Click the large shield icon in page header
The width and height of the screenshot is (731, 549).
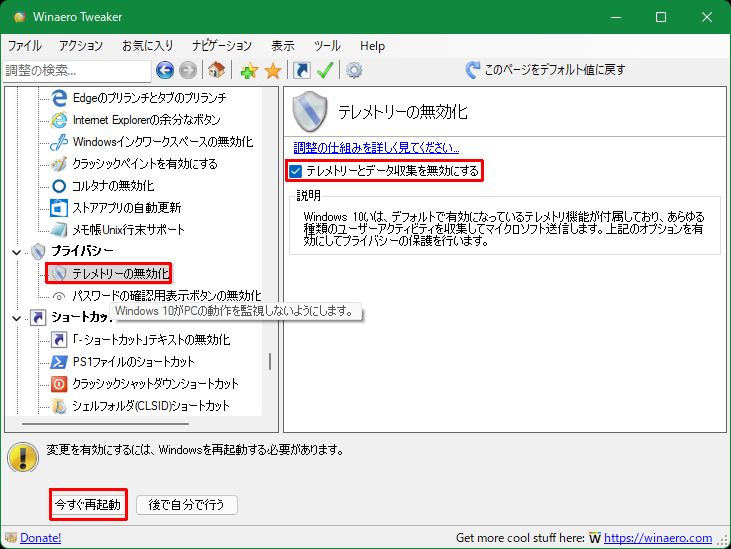(310, 112)
